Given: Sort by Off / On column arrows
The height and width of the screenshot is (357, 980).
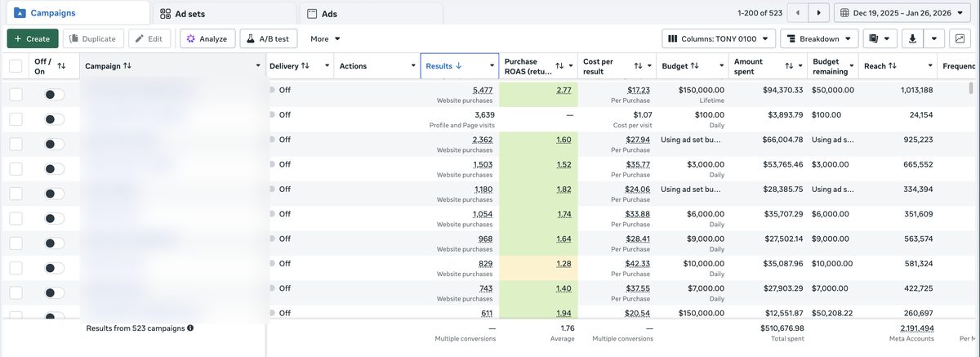Looking at the screenshot, I should click(x=61, y=66).
